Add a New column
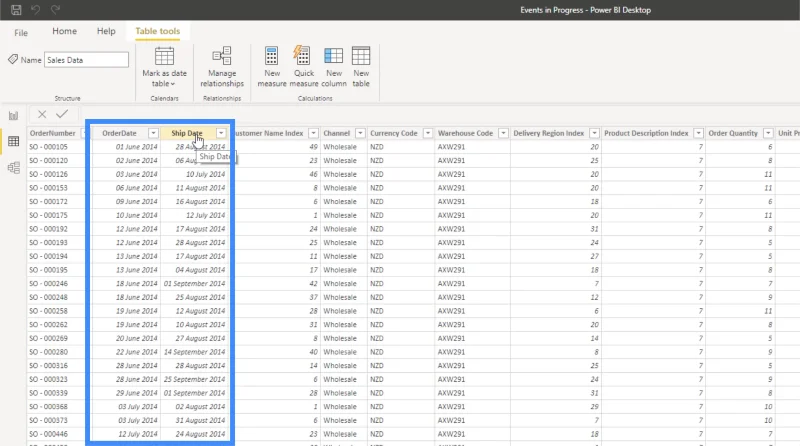The width and height of the screenshot is (800, 446). pos(334,67)
